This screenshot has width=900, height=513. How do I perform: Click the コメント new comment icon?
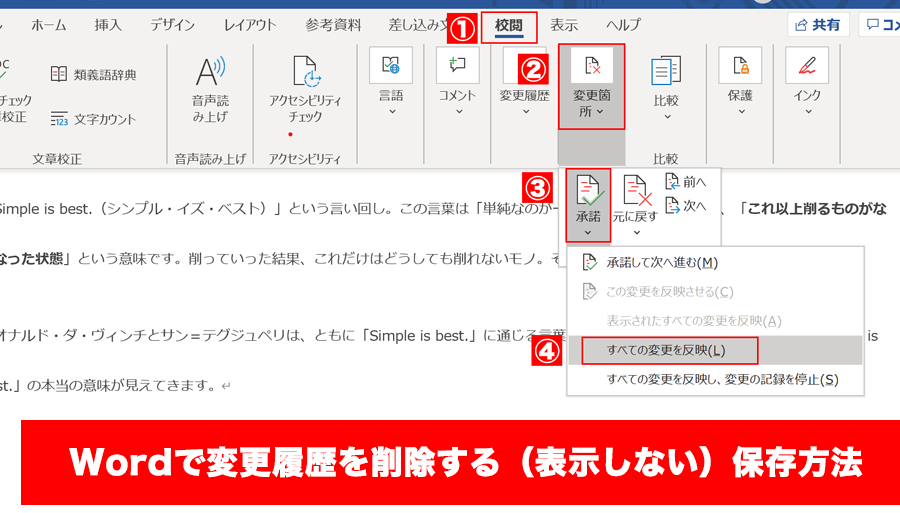pos(457,65)
